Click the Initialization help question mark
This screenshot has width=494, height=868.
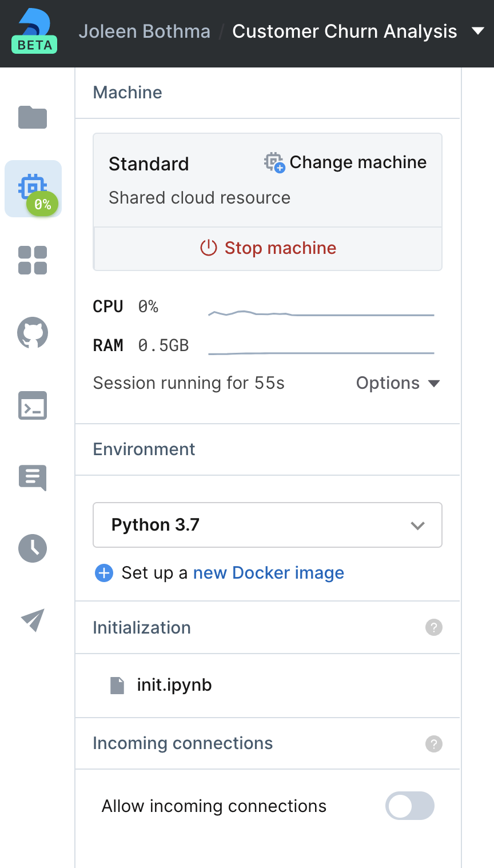(434, 627)
